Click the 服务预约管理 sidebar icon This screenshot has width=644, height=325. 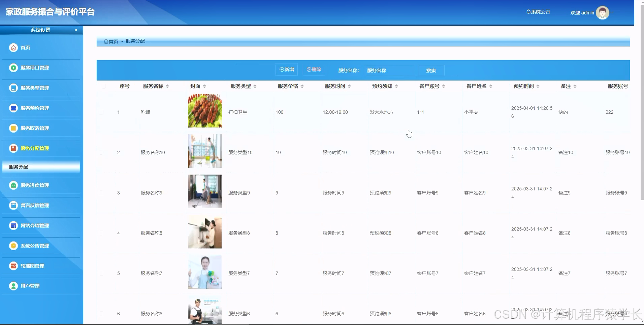point(13,108)
